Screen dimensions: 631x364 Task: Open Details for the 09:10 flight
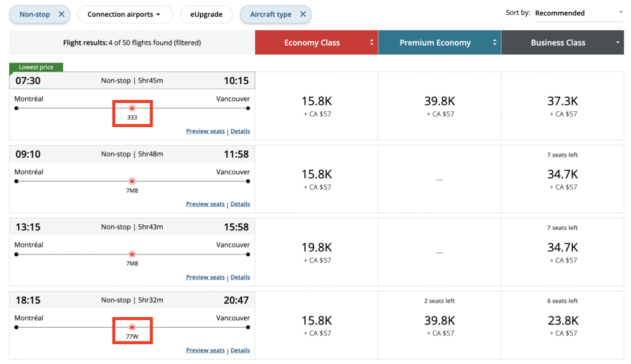[240, 204]
